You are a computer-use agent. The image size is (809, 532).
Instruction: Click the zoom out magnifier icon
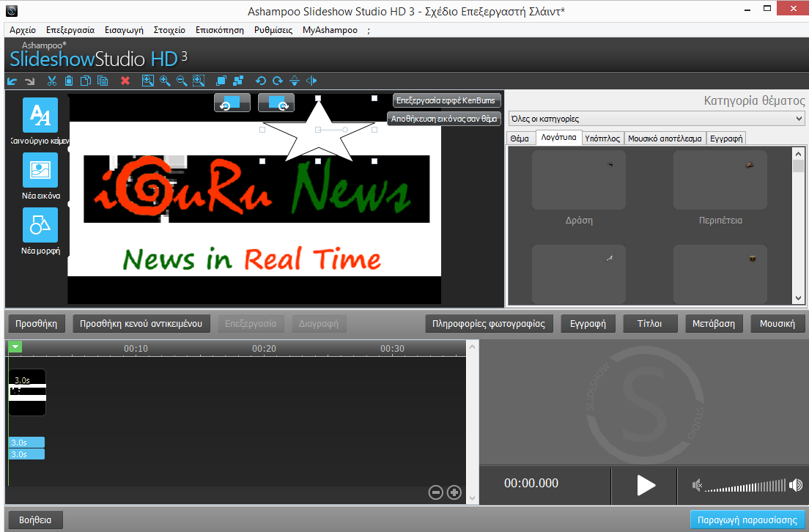(181, 81)
